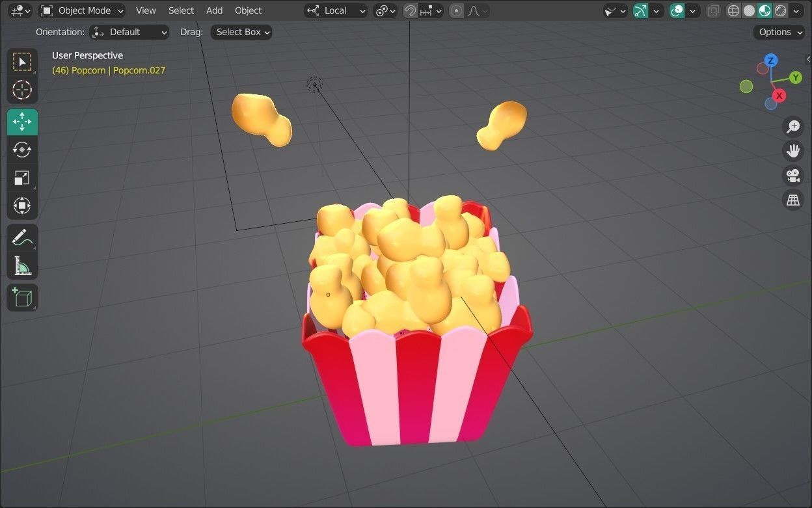The image size is (812, 508).
Task: Click the red X axis gizmo handle
Action: [779, 96]
